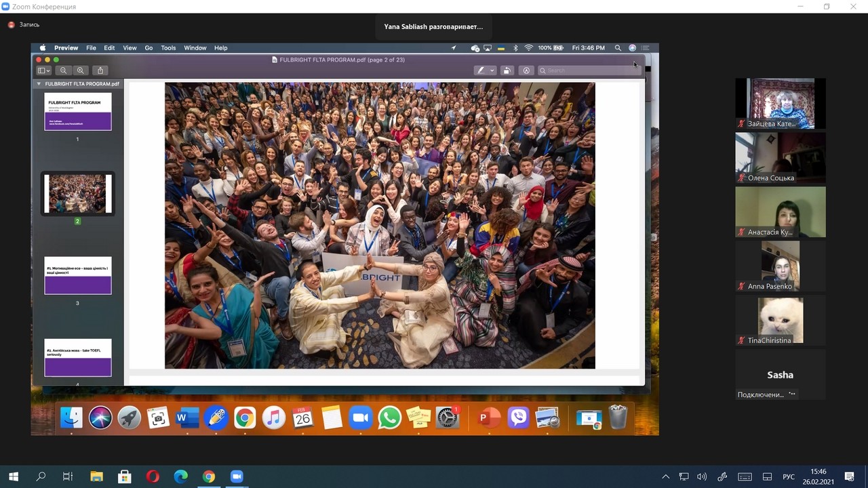Click the zoom in magnifier in Preview toolbar
This screenshot has height=488, width=868.
click(81, 70)
